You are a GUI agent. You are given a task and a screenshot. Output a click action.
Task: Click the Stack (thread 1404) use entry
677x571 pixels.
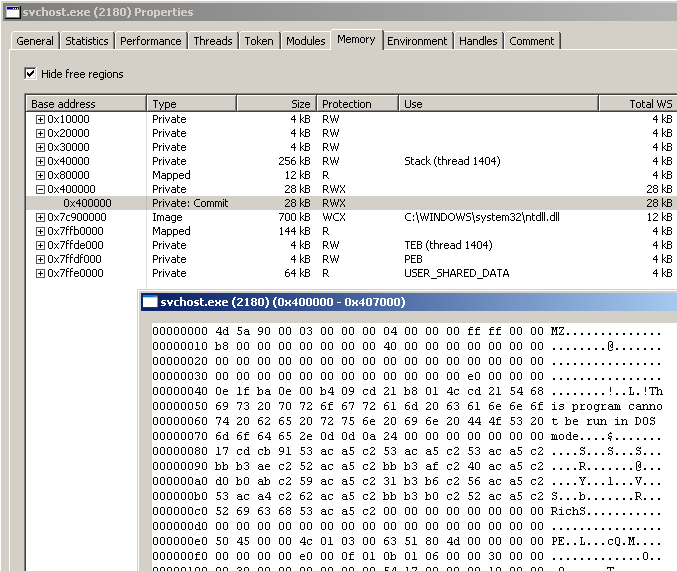452,161
